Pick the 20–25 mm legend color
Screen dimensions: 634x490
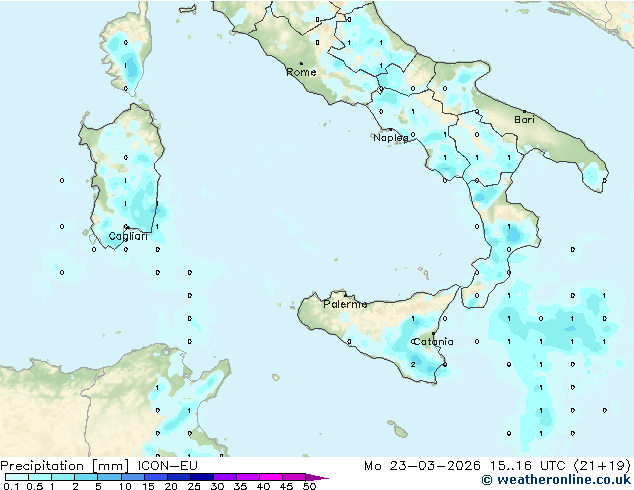[x=178, y=477]
